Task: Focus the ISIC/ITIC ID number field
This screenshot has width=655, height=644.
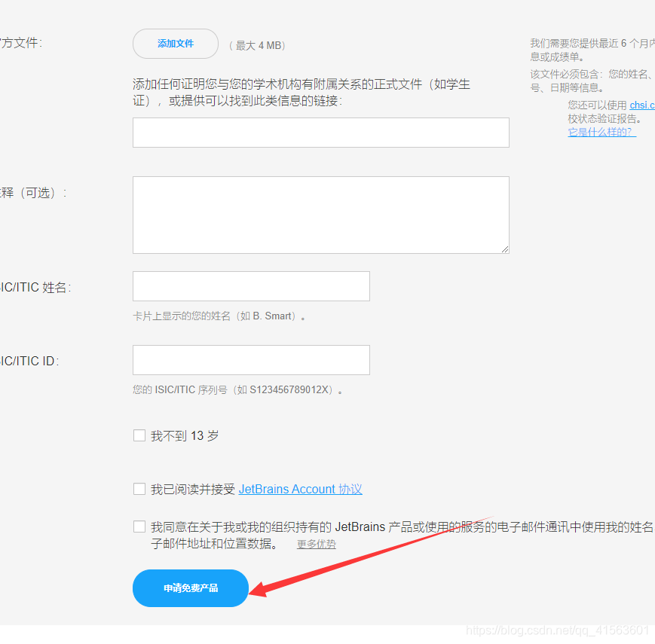Action: (250, 360)
